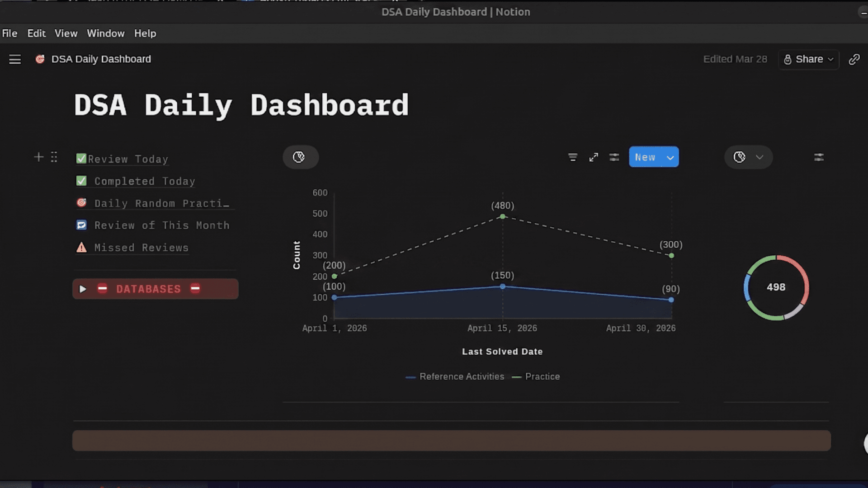Screen dimensions: 868x488
Task: Click Reference Activities data point at 150
Action: pyautogui.click(x=502, y=286)
